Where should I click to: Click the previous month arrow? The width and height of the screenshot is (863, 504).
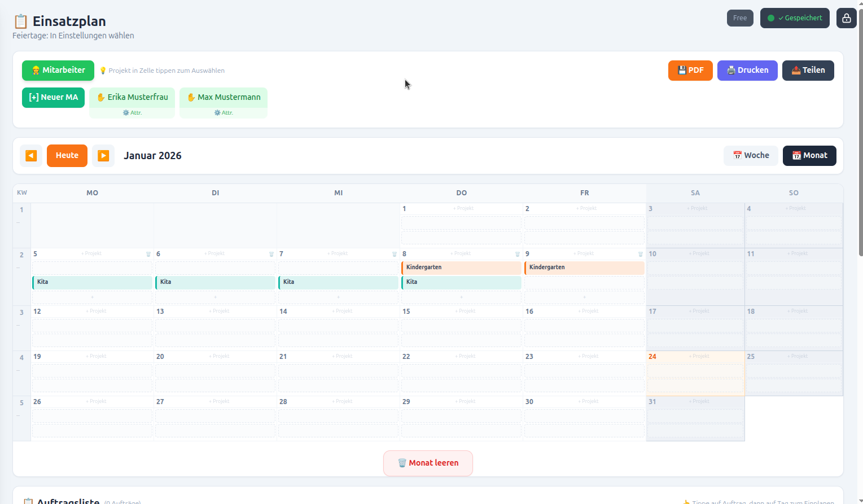coord(31,155)
